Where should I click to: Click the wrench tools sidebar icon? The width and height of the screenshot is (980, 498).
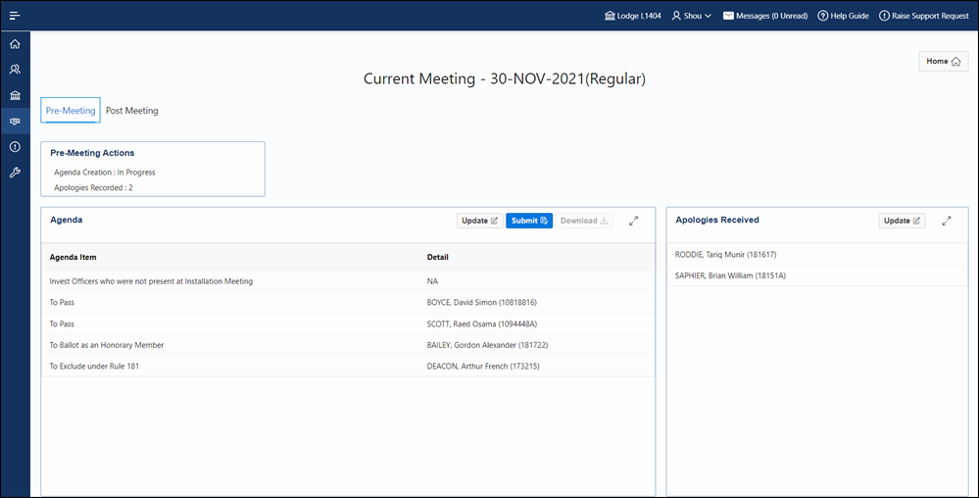15,173
